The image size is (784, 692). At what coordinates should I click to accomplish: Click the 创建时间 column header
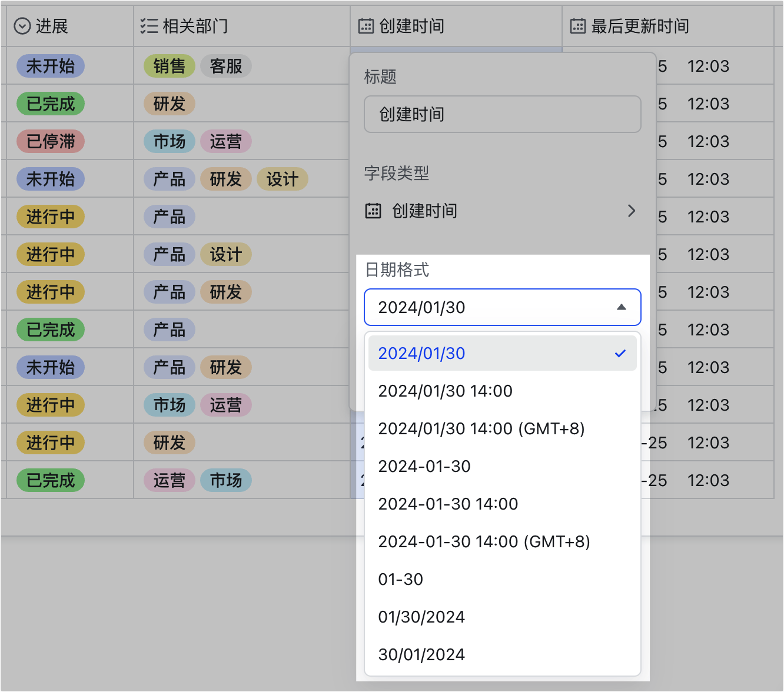point(456,26)
